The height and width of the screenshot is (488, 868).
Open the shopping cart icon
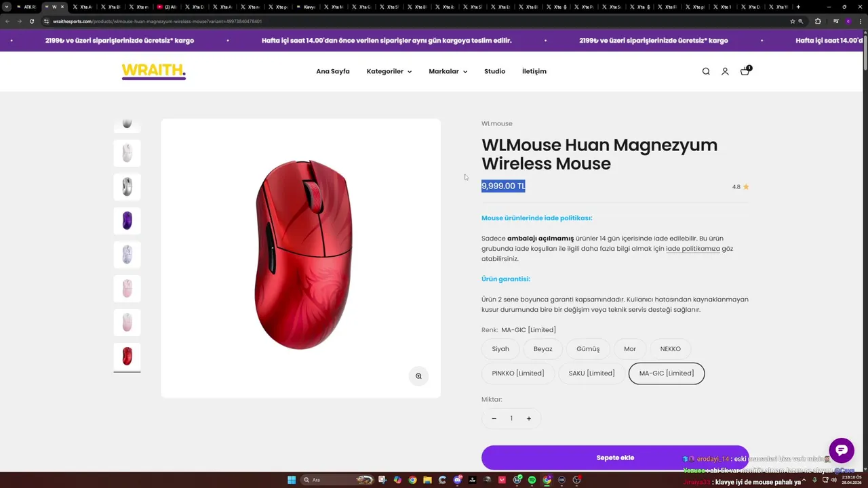click(745, 71)
